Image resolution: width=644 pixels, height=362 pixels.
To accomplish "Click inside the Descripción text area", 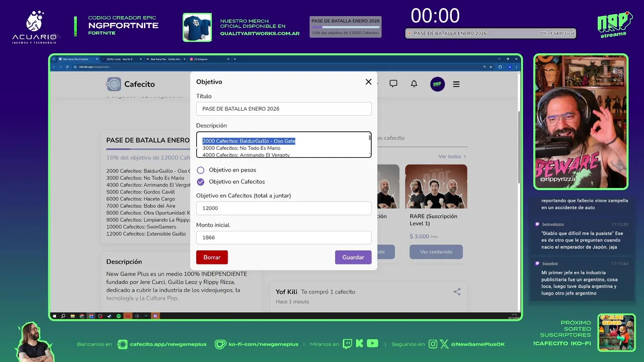I will click(x=284, y=145).
